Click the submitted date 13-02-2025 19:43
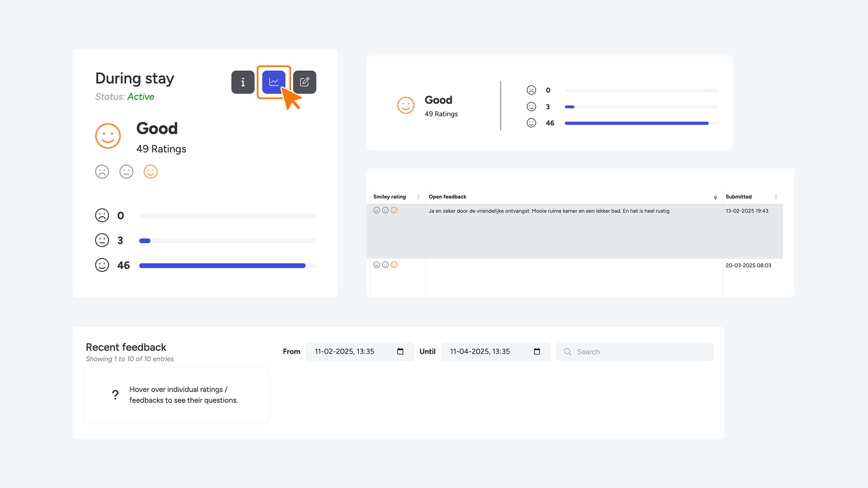Screen dimensions: 868x488 747,211
